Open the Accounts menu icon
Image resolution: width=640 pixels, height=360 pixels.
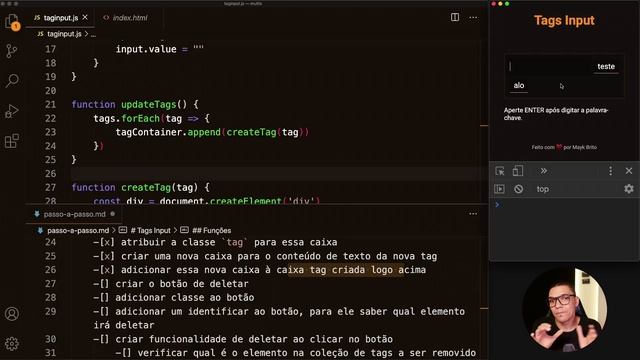coord(12,313)
